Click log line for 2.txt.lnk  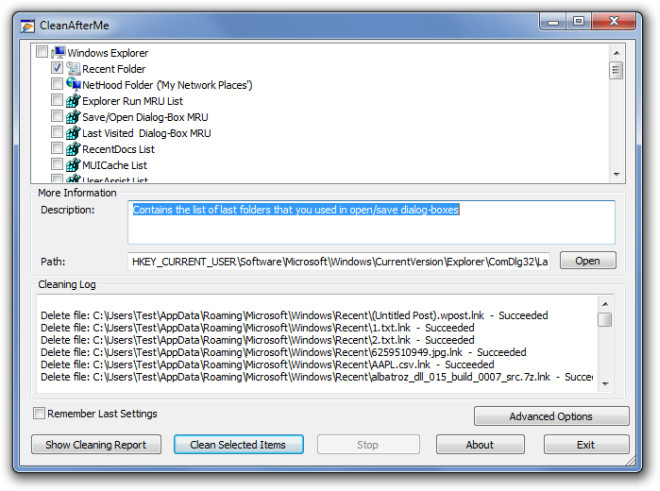tap(257, 340)
